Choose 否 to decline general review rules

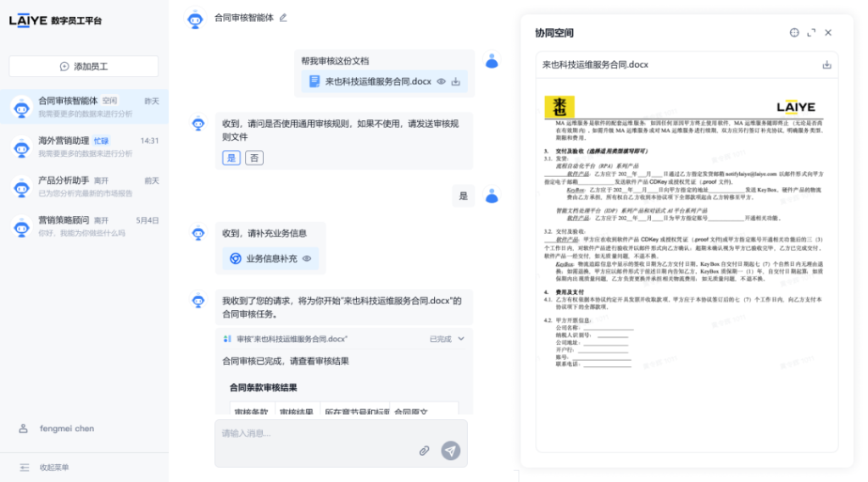coord(253,158)
